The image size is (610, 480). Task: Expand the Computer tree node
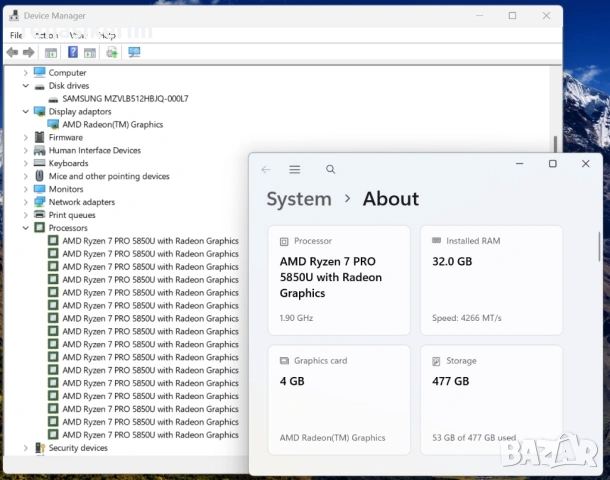[x=26, y=73]
